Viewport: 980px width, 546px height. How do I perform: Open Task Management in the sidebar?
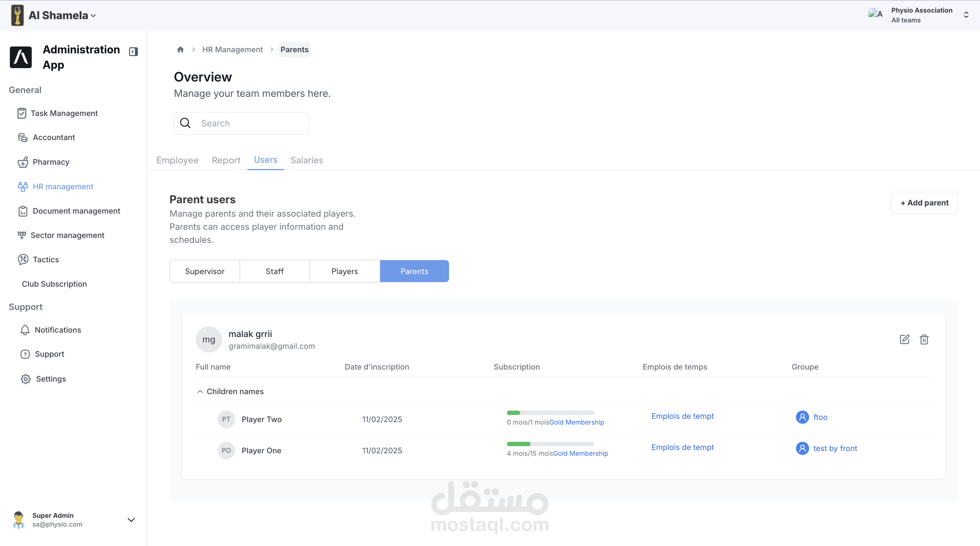tap(64, 114)
